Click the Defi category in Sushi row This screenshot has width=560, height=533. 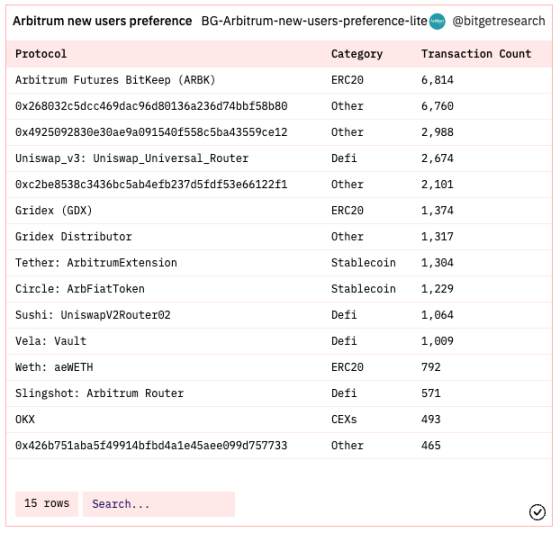(344, 315)
